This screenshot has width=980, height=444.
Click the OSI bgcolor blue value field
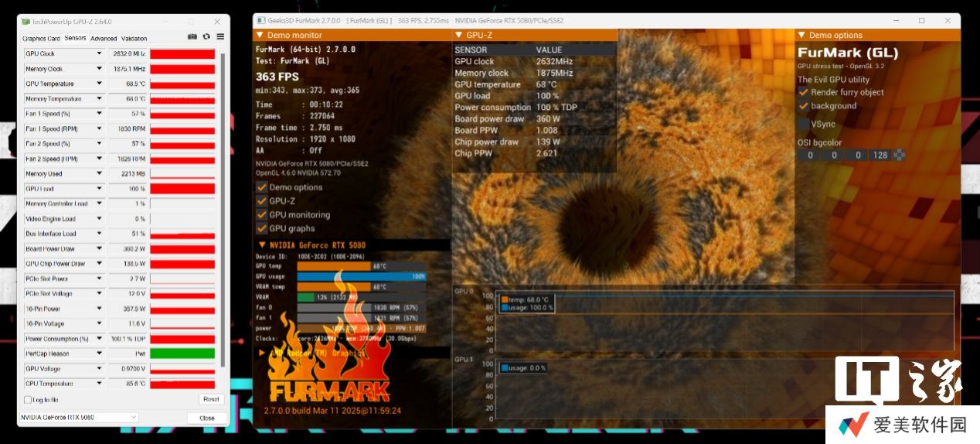[x=856, y=155]
